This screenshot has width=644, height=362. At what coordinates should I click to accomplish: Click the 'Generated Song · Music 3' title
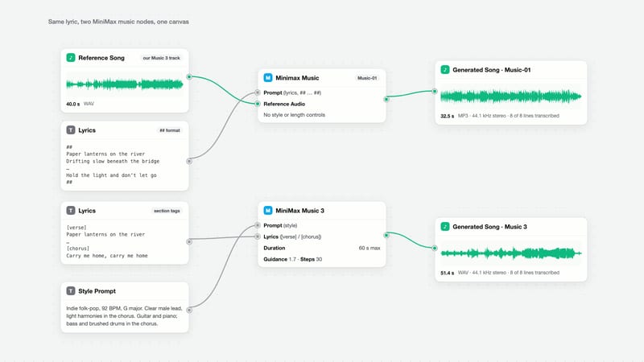[x=489, y=227]
